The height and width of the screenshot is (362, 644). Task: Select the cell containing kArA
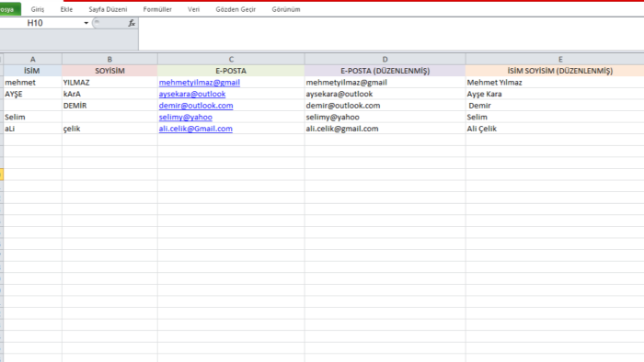click(x=109, y=94)
